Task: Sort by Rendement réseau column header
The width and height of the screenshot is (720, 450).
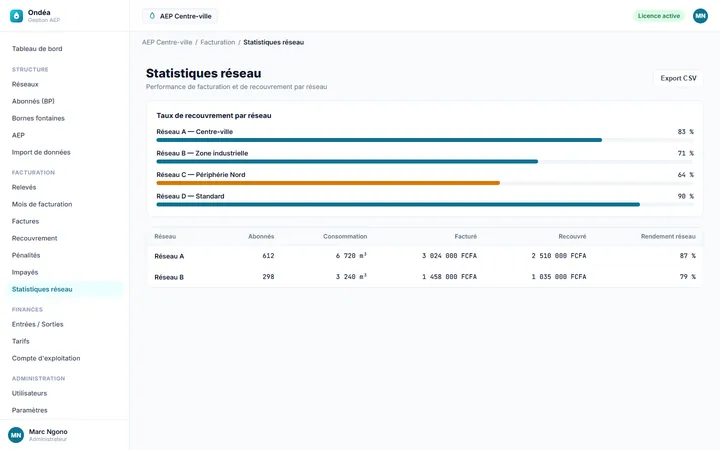Action: point(668,236)
